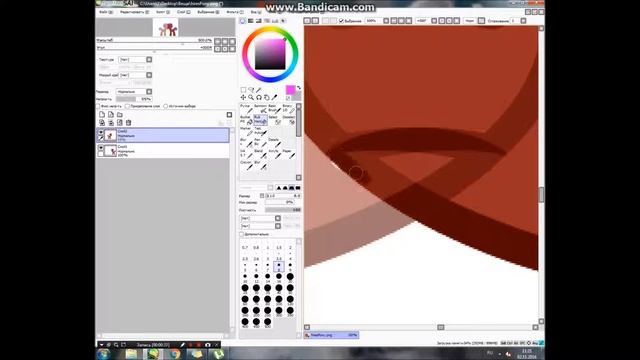Open the Windows Start button
Viewport: 640px width, 360px height.
tap(103, 354)
